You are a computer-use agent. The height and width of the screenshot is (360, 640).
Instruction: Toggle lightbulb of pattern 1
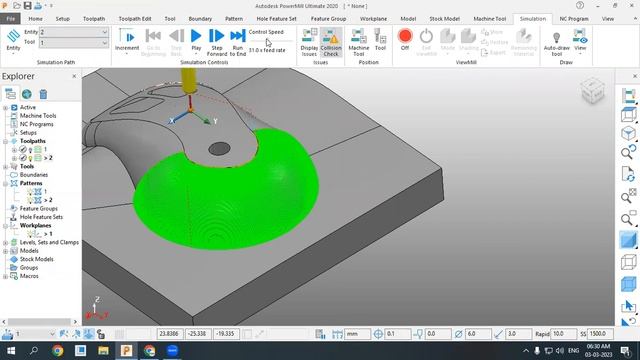pos(29,191)
